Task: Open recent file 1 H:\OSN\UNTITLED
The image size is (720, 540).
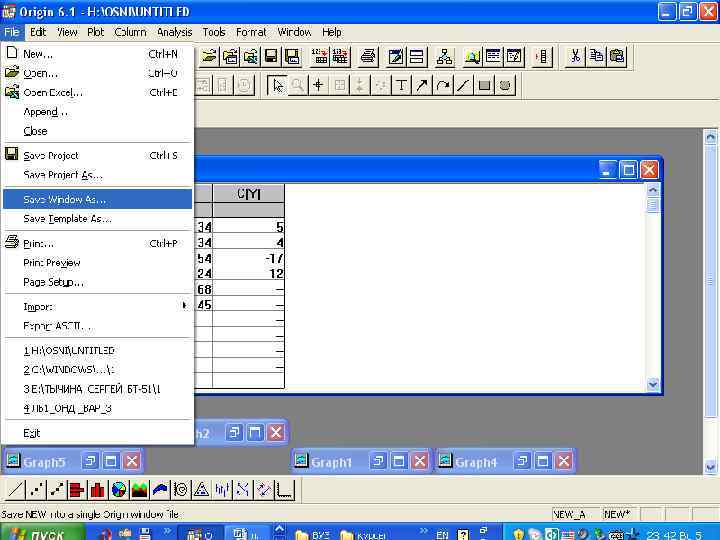Action: coord(97,350)
